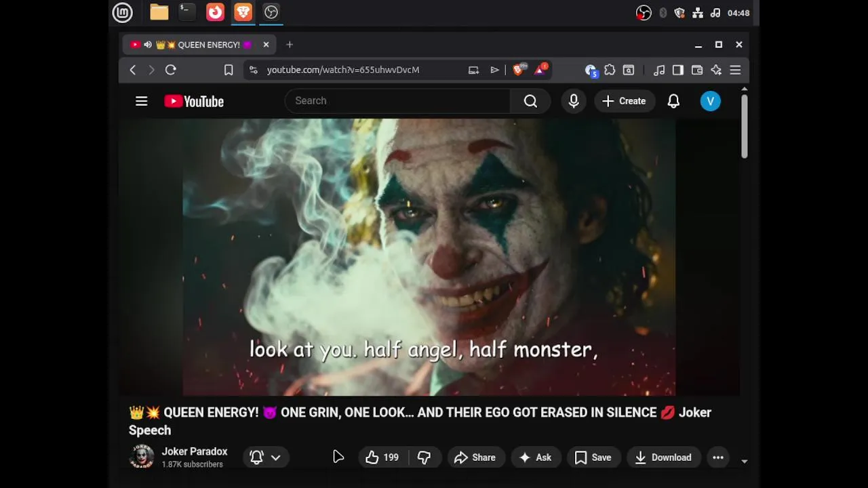
Task: Open the YouTube guide hamburger menu
Action: coord(141,101)
